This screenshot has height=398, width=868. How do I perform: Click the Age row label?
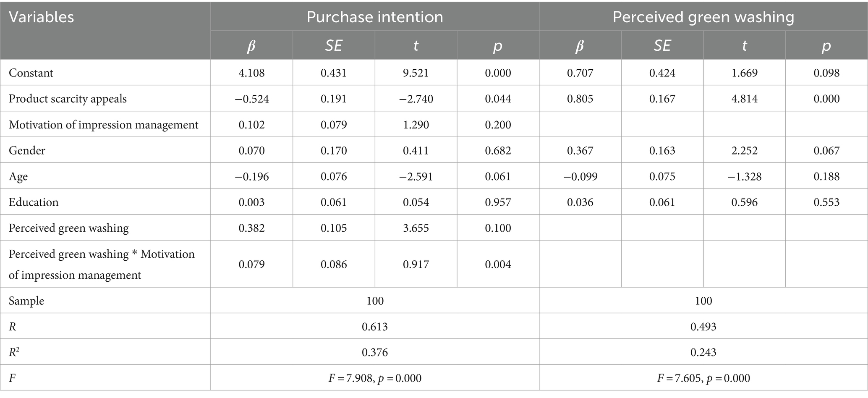(x=18, y=176)
